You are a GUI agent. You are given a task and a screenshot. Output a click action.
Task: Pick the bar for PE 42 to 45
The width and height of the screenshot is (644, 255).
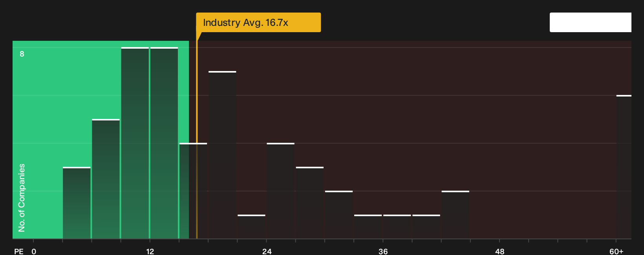point(456,215)
